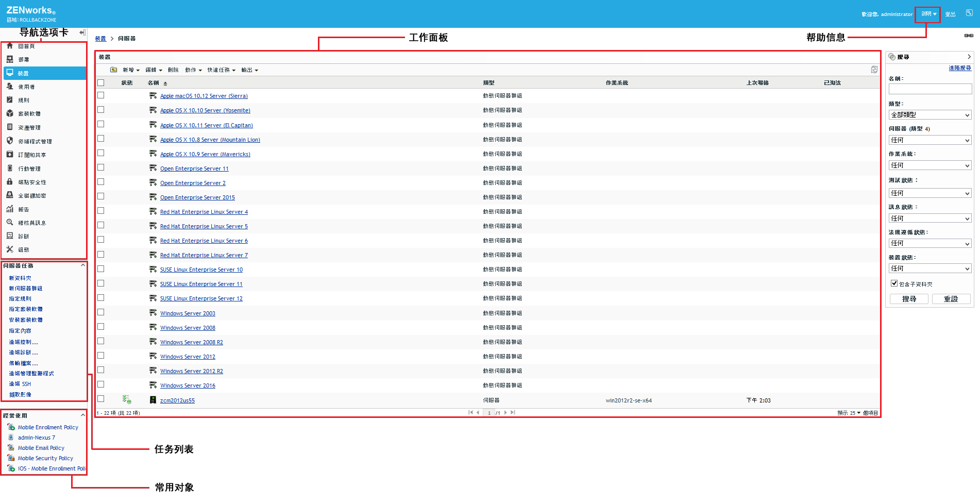Viewport: 980px width, 504px height.
Task: Go to the home page via house icon
Action: click(x=10, y=46)
